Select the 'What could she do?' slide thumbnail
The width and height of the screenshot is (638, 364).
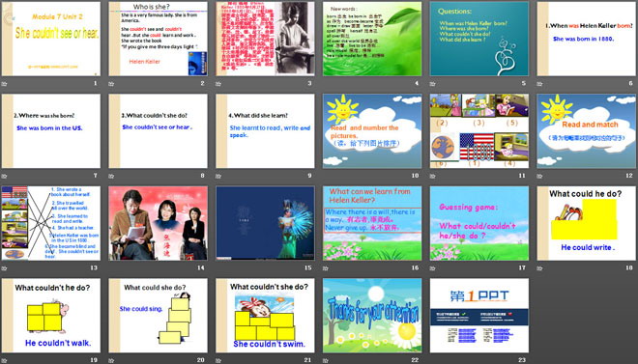coord(158,316)
